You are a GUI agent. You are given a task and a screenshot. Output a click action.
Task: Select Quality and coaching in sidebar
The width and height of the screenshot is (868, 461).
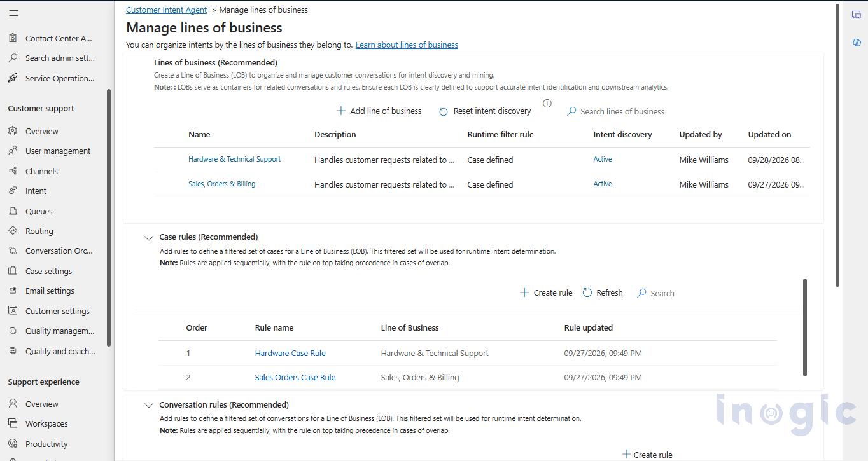[x=60, y=351]
